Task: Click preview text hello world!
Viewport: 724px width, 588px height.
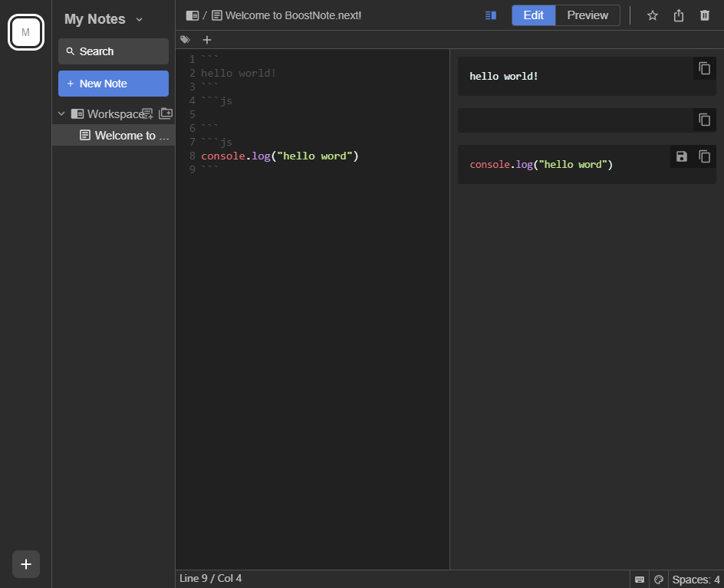Action: pyautogui.click(x=504, y=76)
